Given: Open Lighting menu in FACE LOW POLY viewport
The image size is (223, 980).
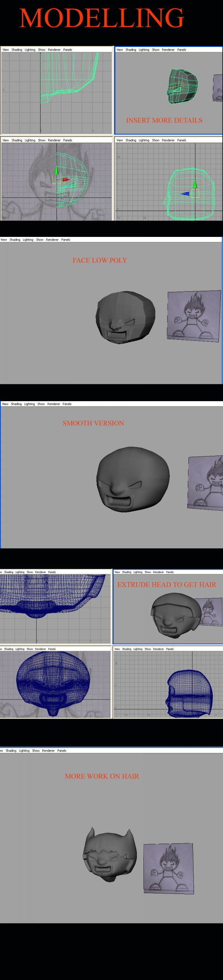Looking at the screenshot, I should [x=28, y=240].
